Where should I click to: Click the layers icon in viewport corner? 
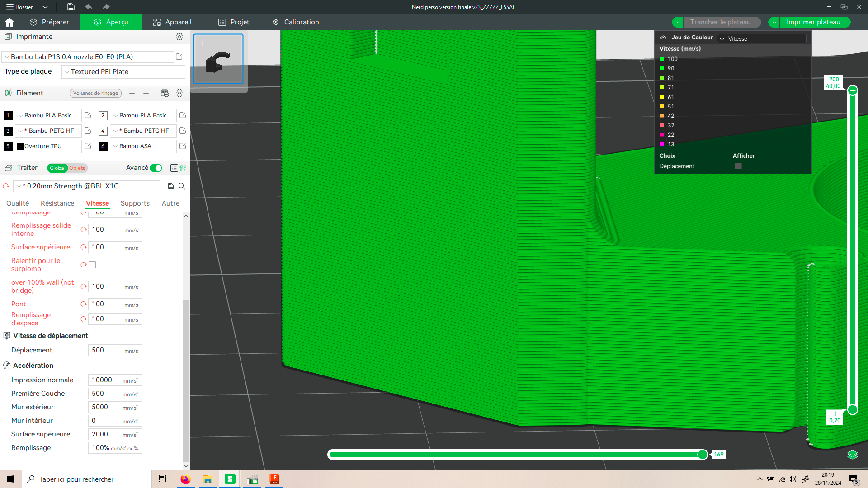pos(852,455)
